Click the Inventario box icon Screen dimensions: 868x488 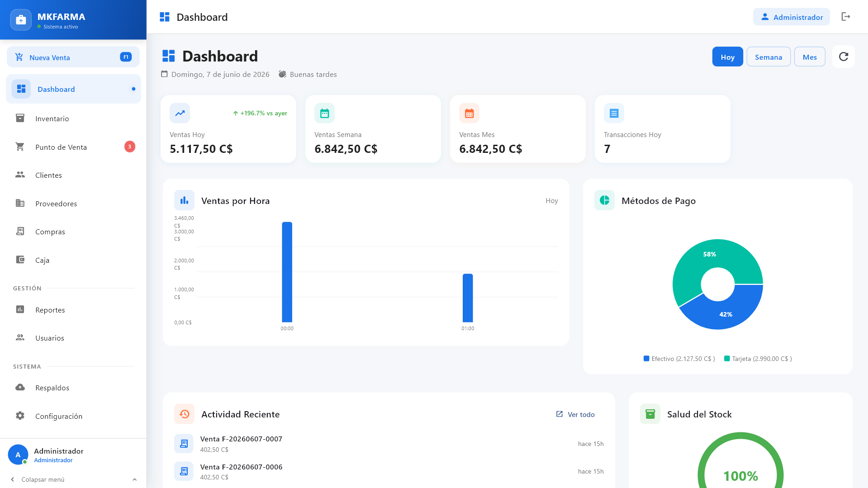[x=20, y=118]
